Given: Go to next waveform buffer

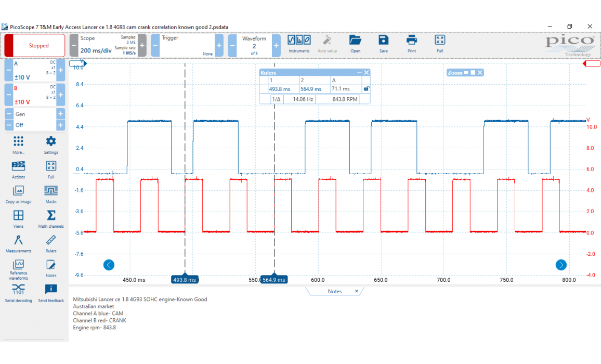Looking at the screenshot, I should tap(276, 46).
